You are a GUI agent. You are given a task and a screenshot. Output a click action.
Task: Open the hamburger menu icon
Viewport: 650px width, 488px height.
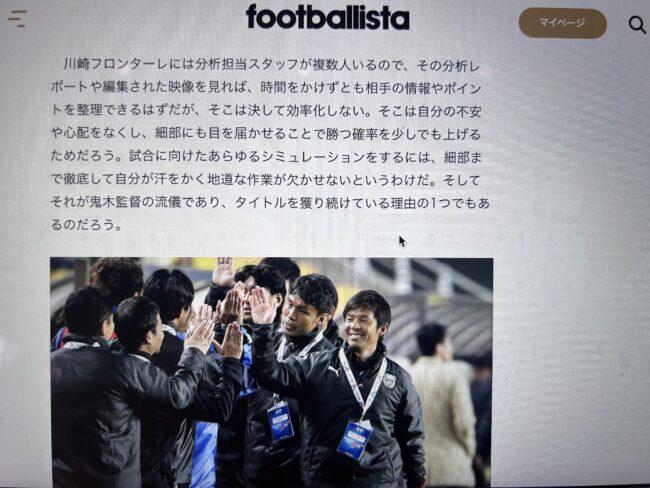pos(18,19)
